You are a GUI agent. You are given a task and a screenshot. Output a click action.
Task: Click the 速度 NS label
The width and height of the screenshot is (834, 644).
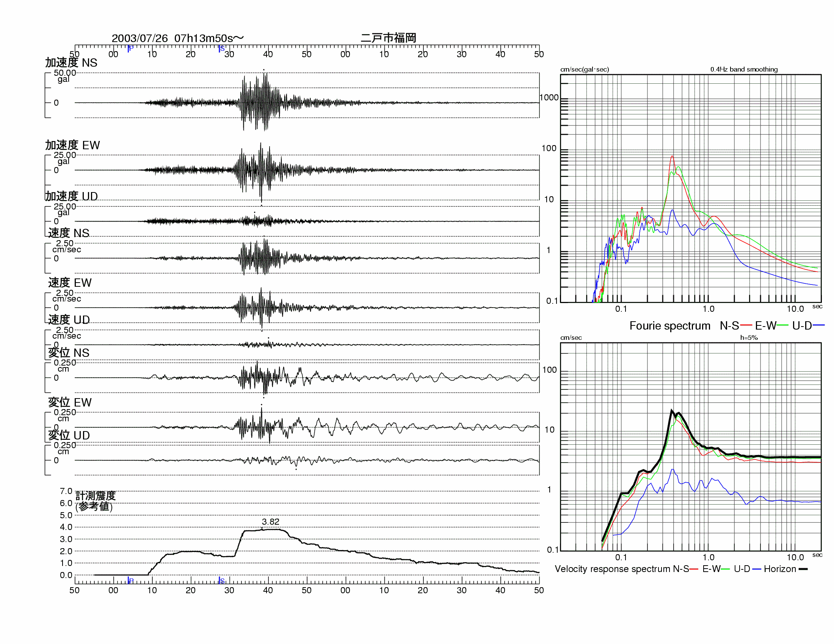(69, 233)
